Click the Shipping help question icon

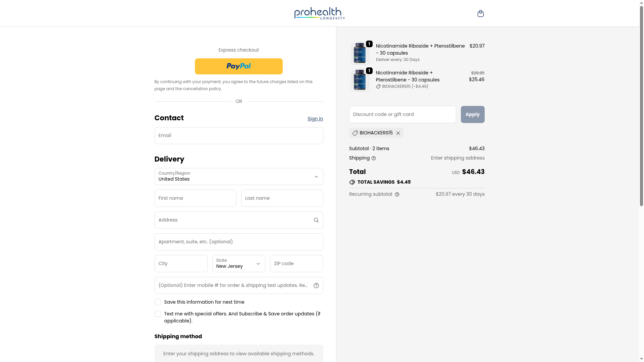[x=374, y=158]
